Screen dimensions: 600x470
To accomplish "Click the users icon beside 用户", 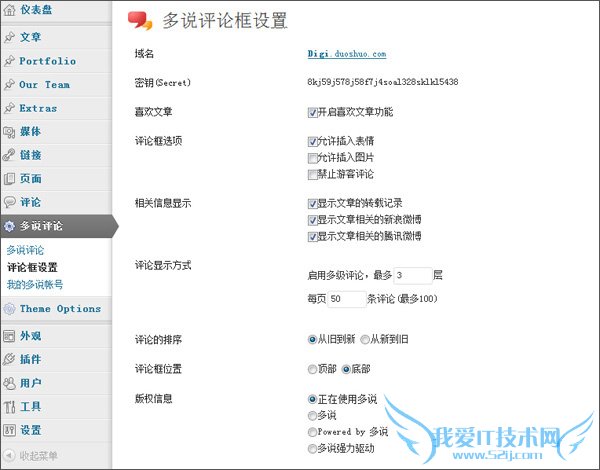I will pyautogui.click(x=10, y=383).
